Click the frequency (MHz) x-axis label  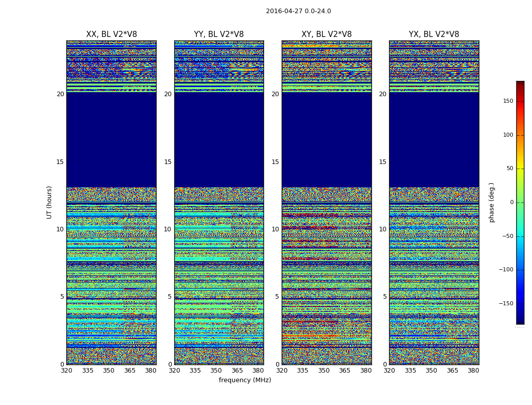tap(245, 380)
